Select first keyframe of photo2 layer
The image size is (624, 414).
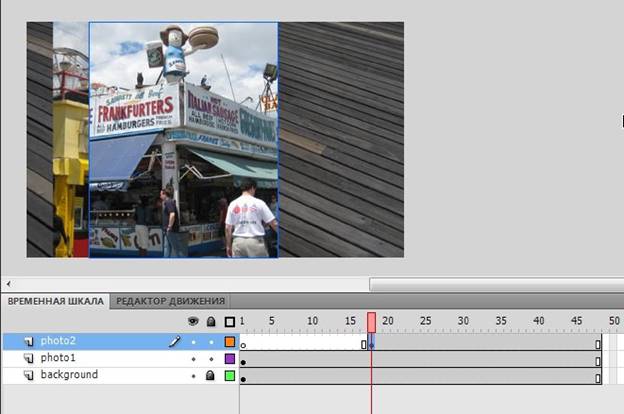pyautogui.click(x=243, y=345)
